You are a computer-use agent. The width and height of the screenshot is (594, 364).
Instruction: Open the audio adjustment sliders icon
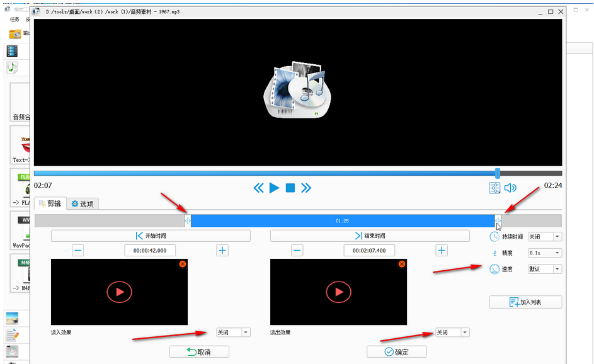click(x=495, y=188)
